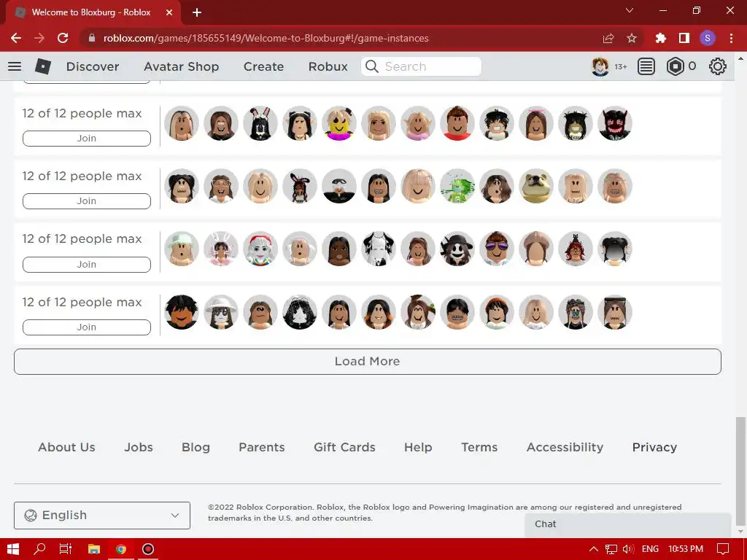
Task: Open the settings gear icon
Action: pyautogui.click(x=718, y=66)
